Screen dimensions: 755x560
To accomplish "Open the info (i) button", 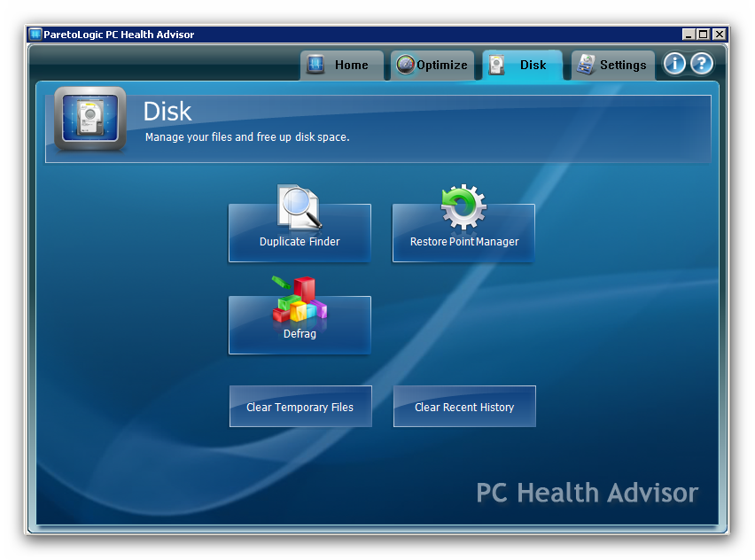I will pos(674,64).
